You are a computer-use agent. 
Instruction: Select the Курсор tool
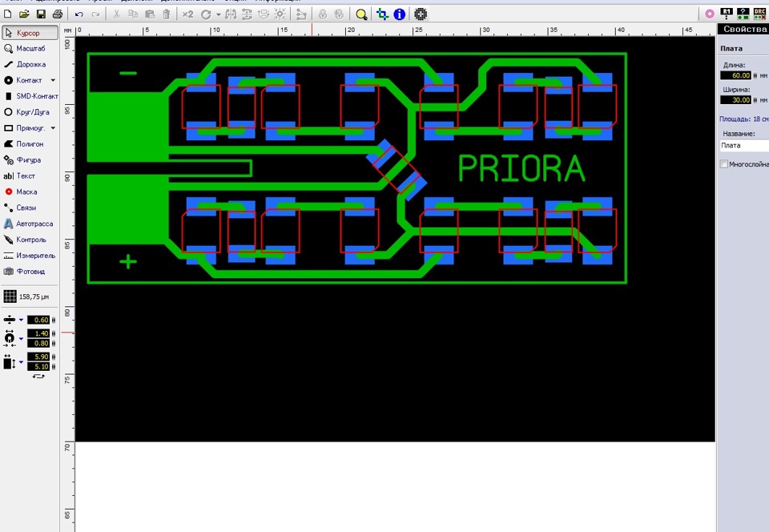pos(30,33)
